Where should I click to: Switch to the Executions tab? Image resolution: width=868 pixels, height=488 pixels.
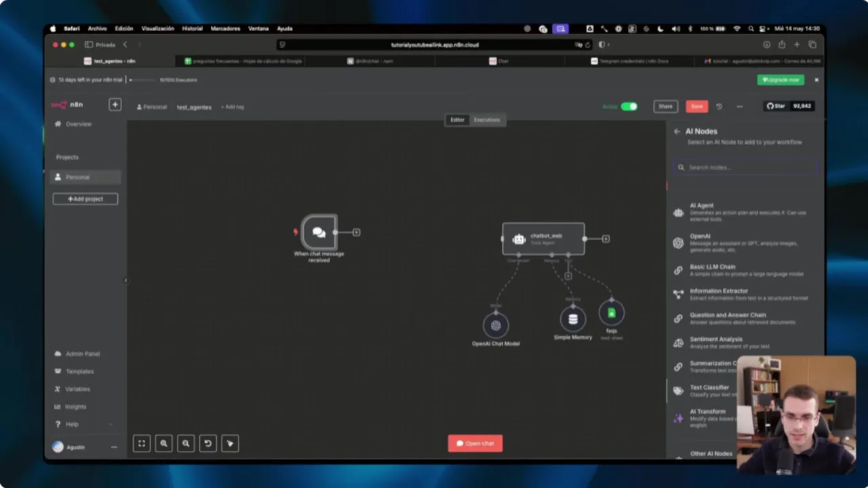[x=487, y=120]
